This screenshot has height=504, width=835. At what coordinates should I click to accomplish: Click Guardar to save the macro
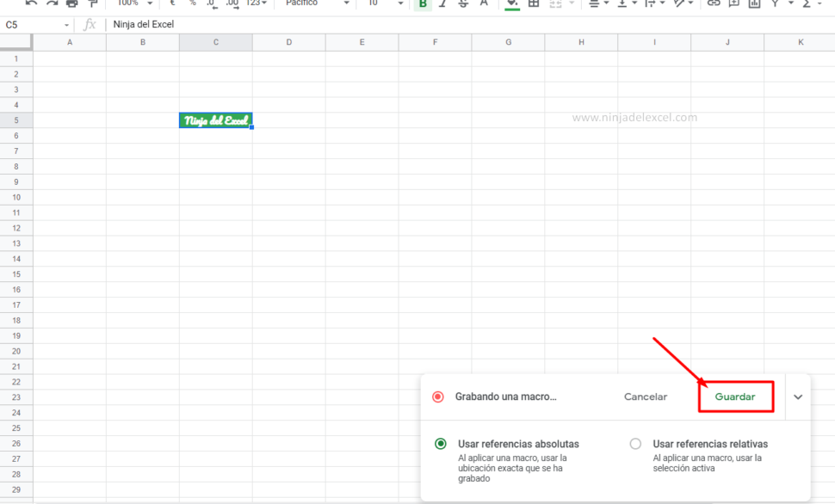click(x=736, y=396)
